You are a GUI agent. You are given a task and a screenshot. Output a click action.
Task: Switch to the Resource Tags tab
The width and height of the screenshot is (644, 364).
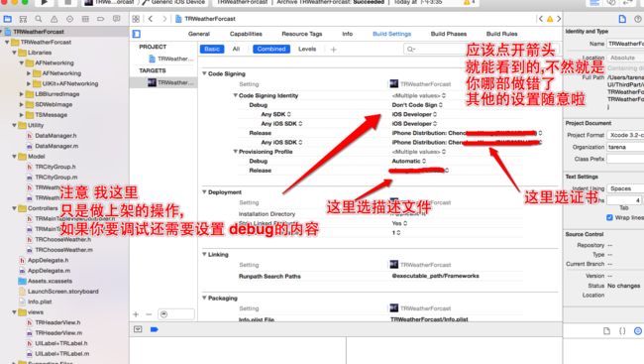(x=302, y=34)
